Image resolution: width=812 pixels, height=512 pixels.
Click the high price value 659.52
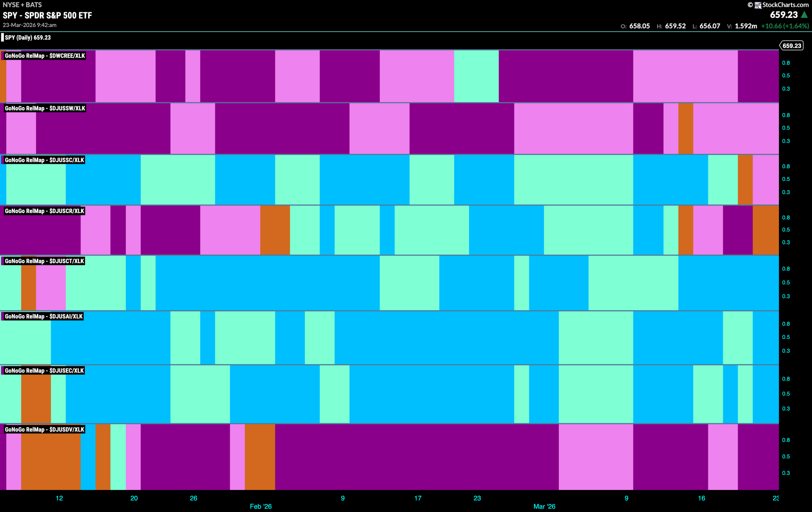pos(675,26)
